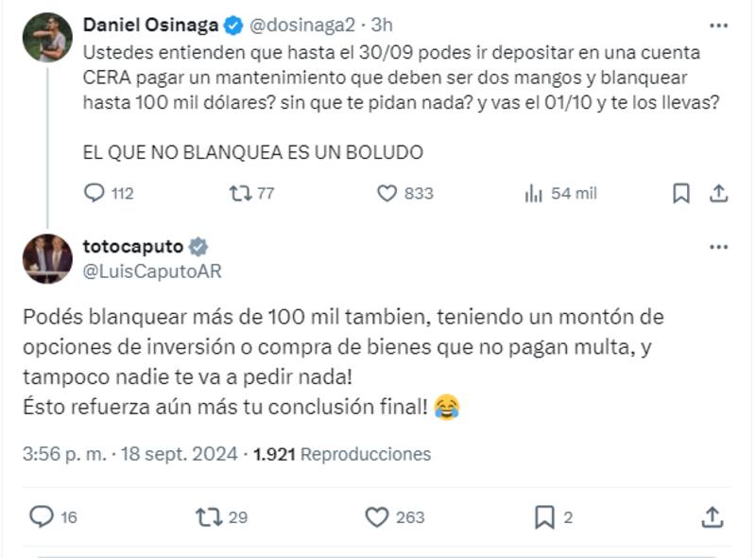View analytics for Osinaga's tweet (54 mil)
Screen dimensions: 756x558
tap(534, 193)
